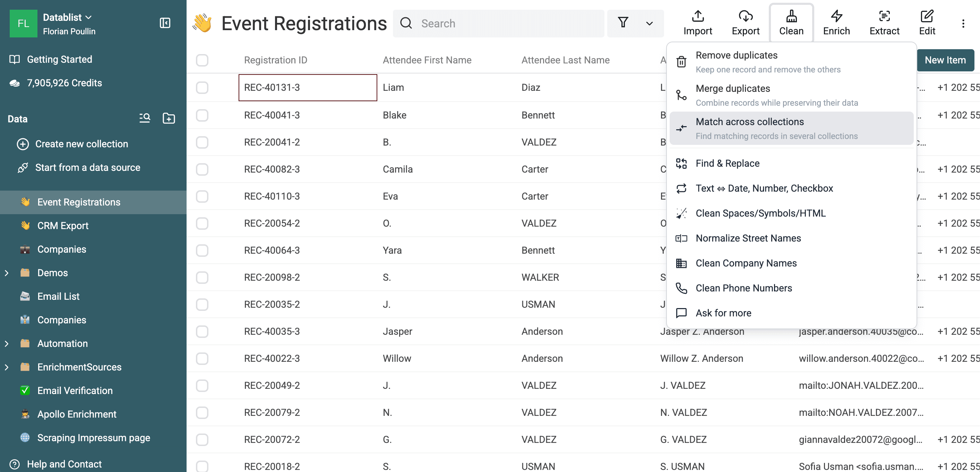Image resolution: width=980 pixels, height=472 pixels.
Task: Choose Clean Phone Numbers
Action: tap(791, 288)
